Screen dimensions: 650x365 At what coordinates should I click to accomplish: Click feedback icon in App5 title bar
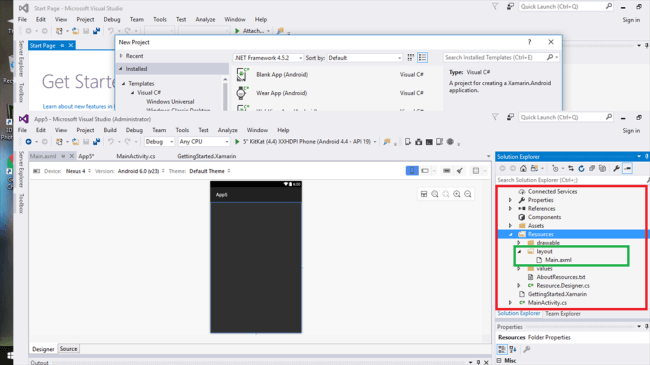coord(510,117)
